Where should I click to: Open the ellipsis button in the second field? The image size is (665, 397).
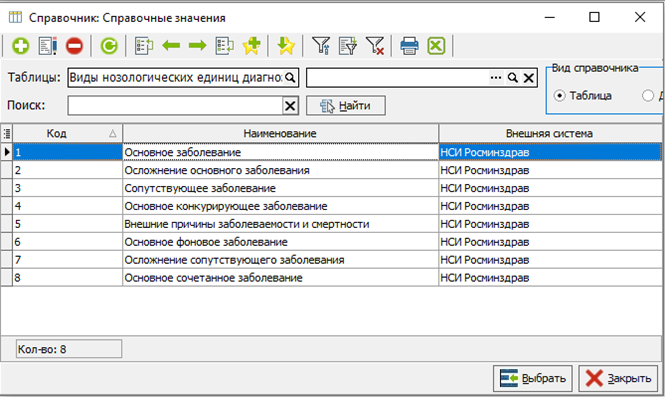(496, 78)
